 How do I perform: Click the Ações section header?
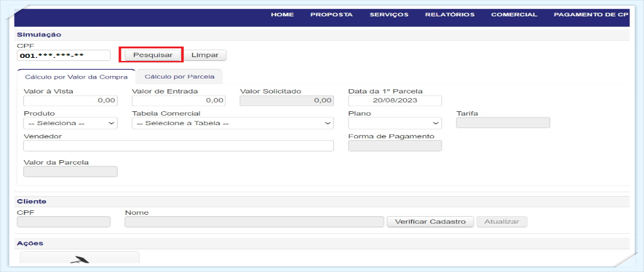[x=30, y=243]
